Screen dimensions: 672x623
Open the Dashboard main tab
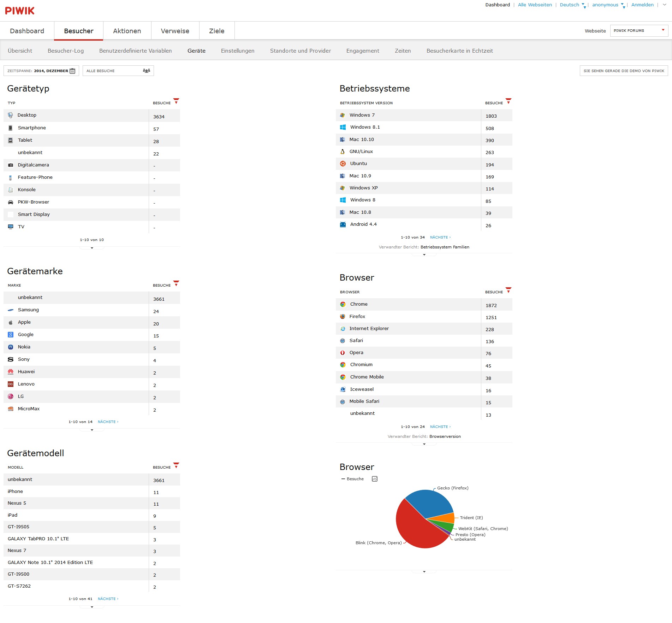click(x=27, y=31)
